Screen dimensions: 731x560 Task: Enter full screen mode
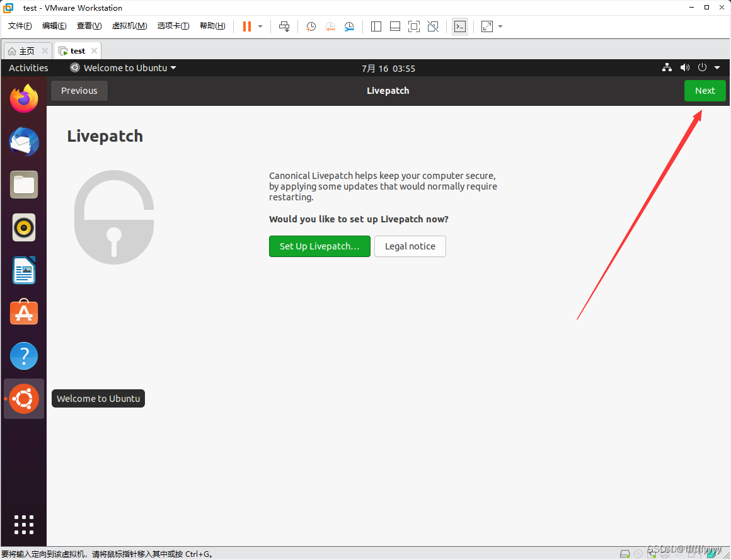[x=413, y=26]
